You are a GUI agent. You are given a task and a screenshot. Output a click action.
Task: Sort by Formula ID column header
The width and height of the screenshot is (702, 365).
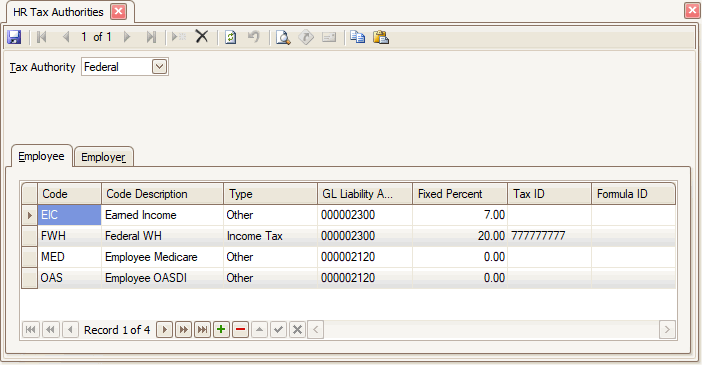pos(633,194)
